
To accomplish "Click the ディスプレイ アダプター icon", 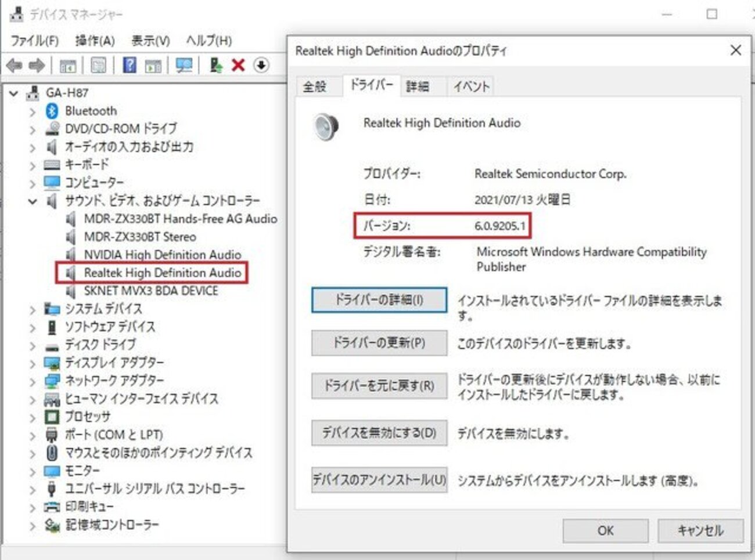I will (x=52, y=363).
